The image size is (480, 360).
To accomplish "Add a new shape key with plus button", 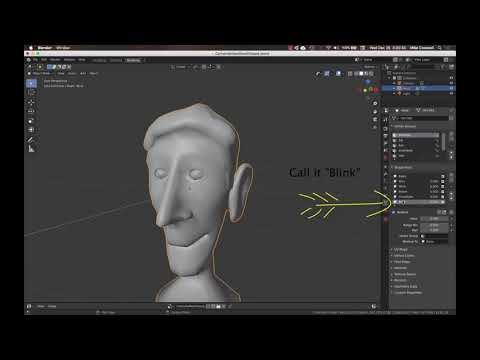I will (451, 176).
